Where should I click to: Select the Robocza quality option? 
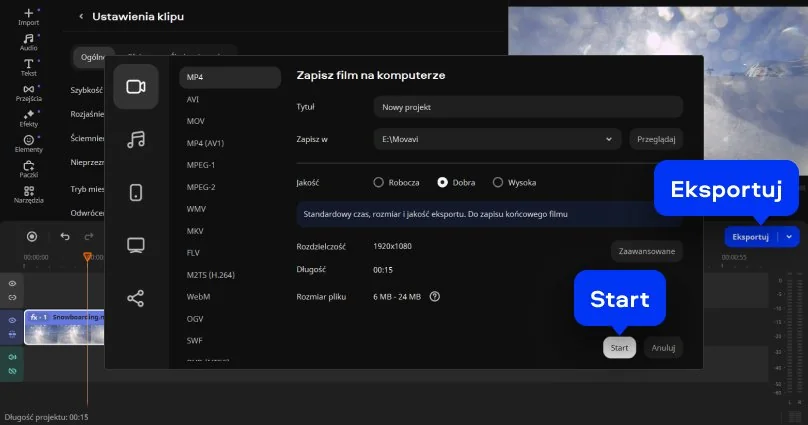pos(379,182)
